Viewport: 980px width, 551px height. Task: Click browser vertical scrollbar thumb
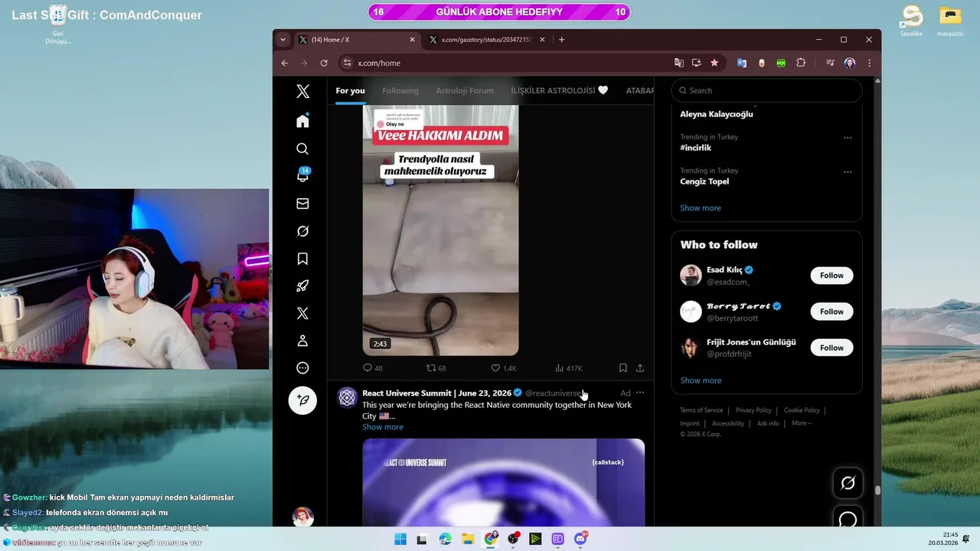[878, 491]
